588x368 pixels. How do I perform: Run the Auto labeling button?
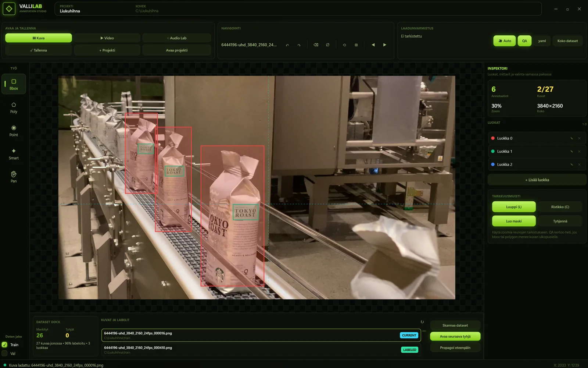click(505, 41)
